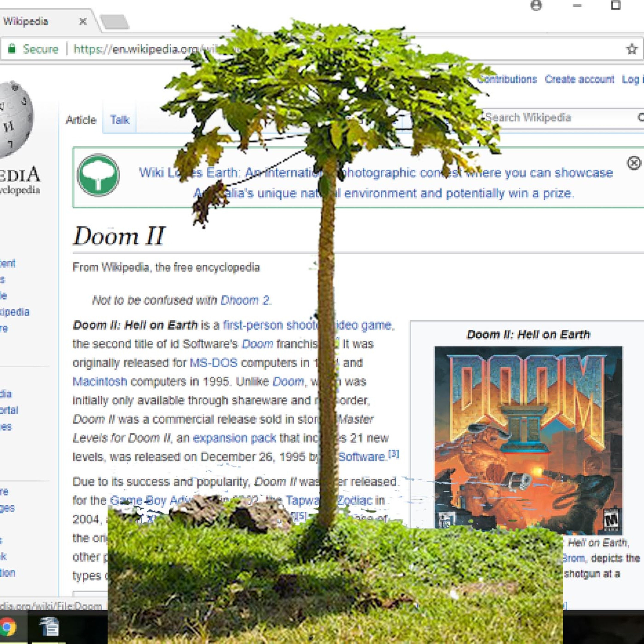Open Chrome from the taskbar
The image size is (644, 644).
pyautogui.click(x=7, y=627)
